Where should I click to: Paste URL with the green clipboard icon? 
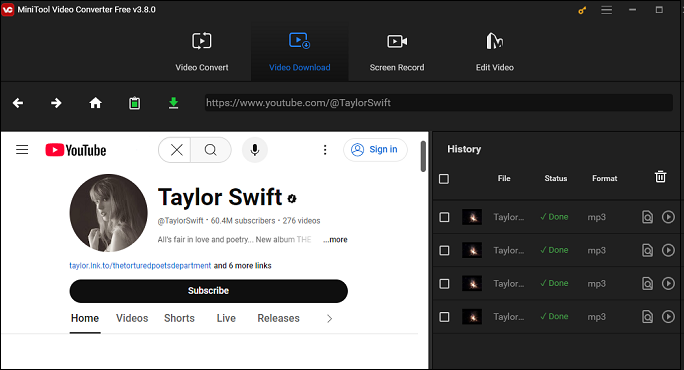point(134,103)
